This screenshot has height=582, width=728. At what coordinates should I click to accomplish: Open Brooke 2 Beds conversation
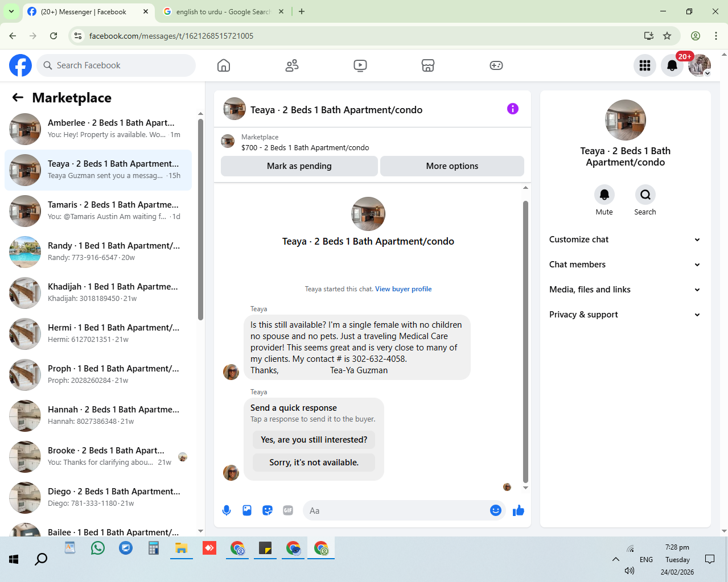click(x=98, y=457)
